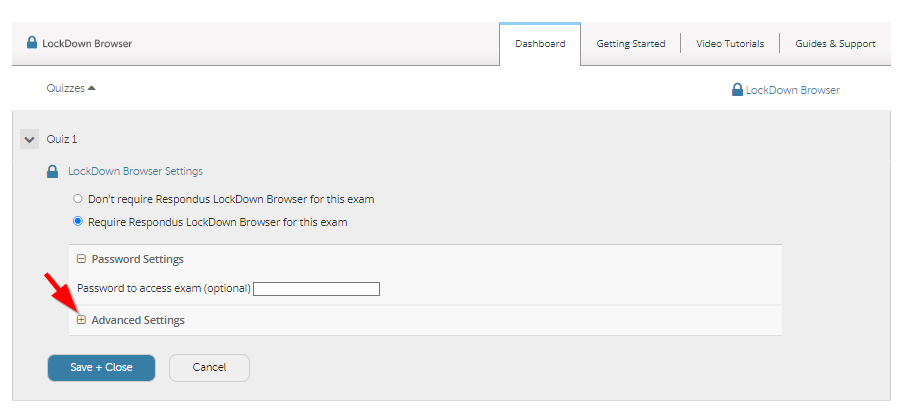Select Require Respondus LockDown Browser option
The image size is (903, 415).
(78, 222)
